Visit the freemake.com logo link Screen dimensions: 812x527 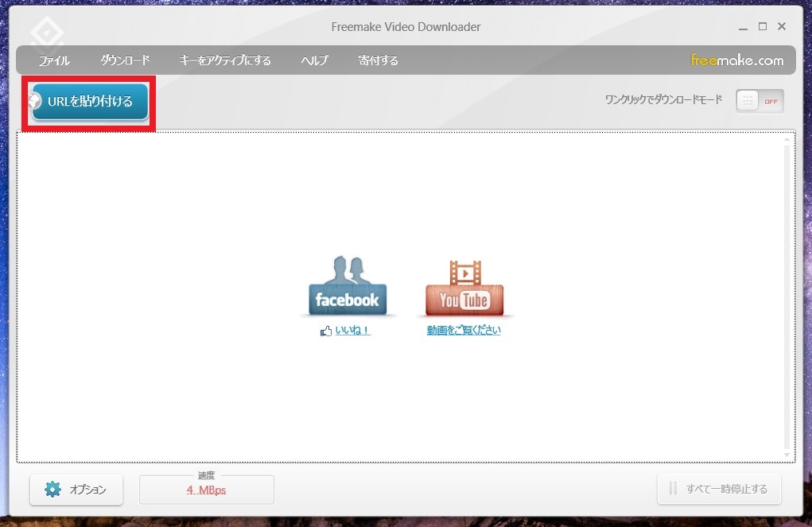pyautogui.click(x=737, y=60)
